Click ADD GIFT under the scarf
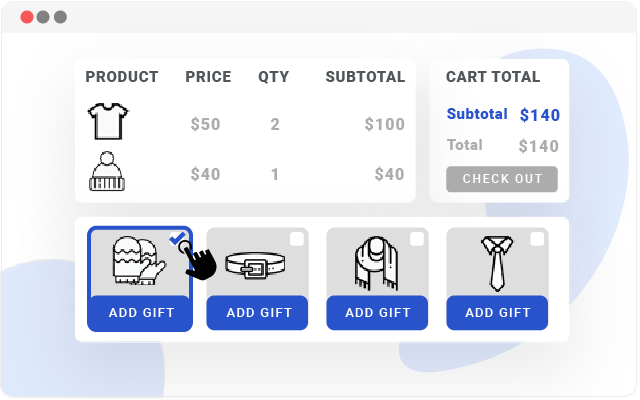640x400 pixels. coord(378,312)
